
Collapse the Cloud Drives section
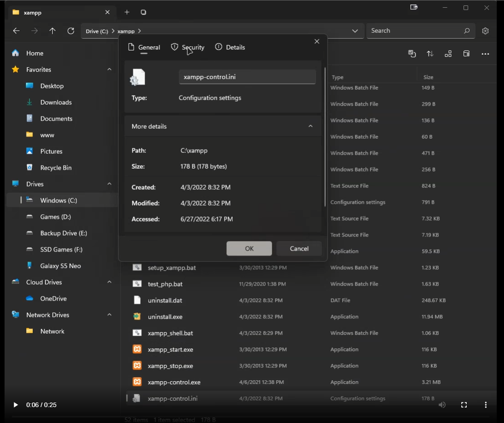tap(109, 282)
